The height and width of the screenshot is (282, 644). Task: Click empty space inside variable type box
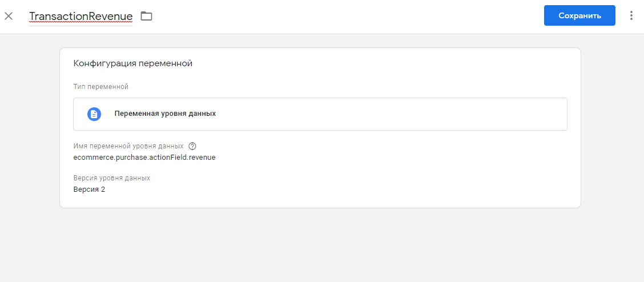[x=390, y=114]
